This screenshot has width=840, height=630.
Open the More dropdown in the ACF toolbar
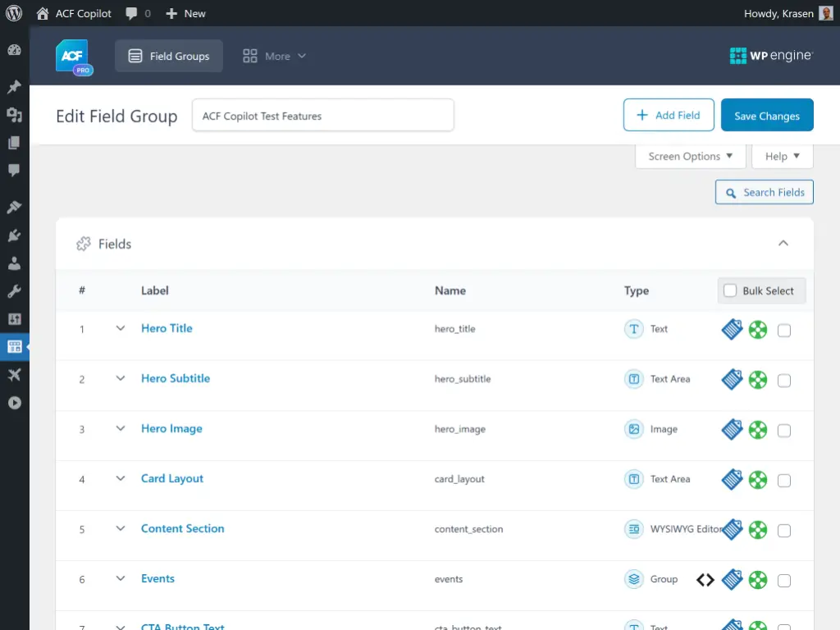[274, 56]
